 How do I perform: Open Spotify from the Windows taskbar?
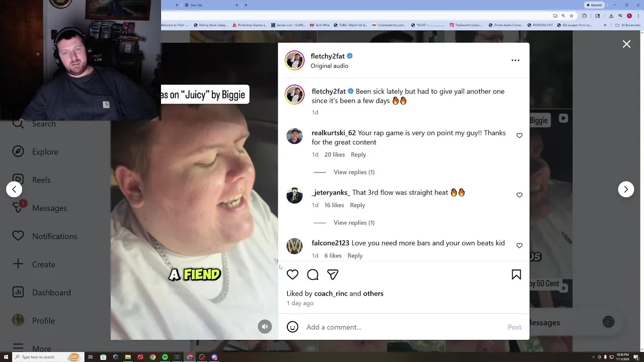pyautogui.click(x=165, y=357)
